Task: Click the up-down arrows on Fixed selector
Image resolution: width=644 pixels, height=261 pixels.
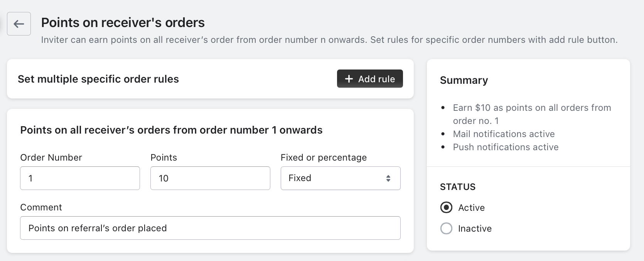Action: [x=388, y=178]
